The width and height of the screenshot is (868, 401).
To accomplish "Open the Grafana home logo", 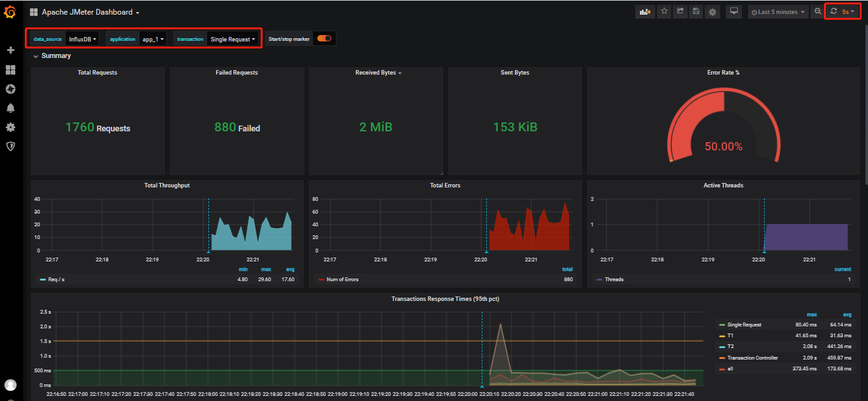I will pyautogui.click(x=10, y=11).
